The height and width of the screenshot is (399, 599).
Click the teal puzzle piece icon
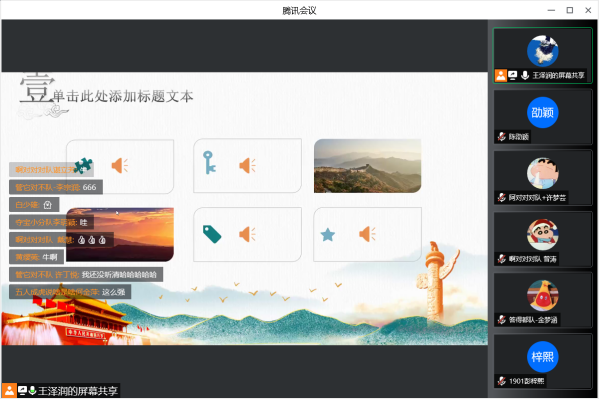(x=83, y=165)
